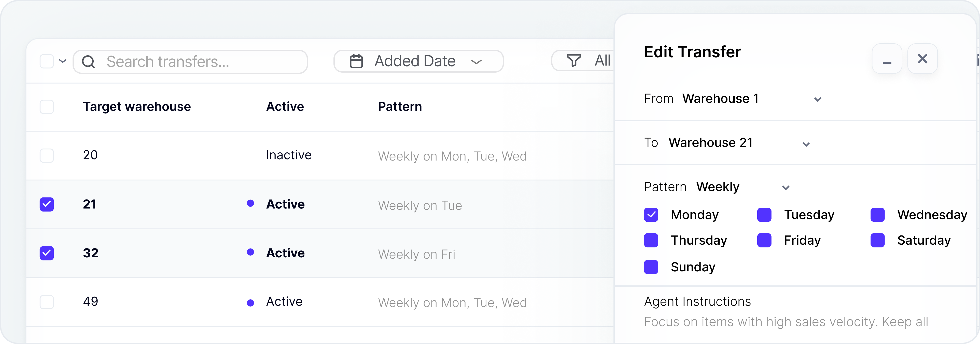Image resolution: width=980 pixels, height=344 pixels.
Task: Open the select-all chevron menu
Action: [x=63, y=61]
